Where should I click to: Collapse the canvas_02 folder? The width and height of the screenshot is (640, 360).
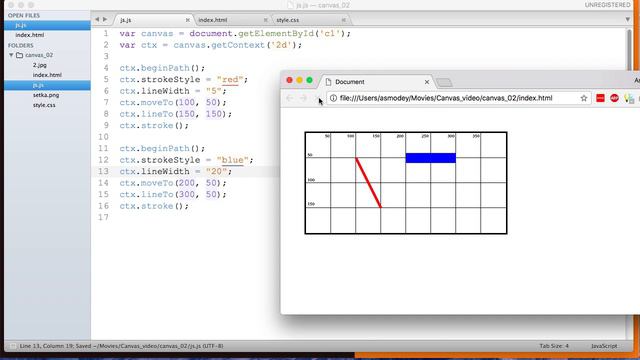tap(11, 55)
